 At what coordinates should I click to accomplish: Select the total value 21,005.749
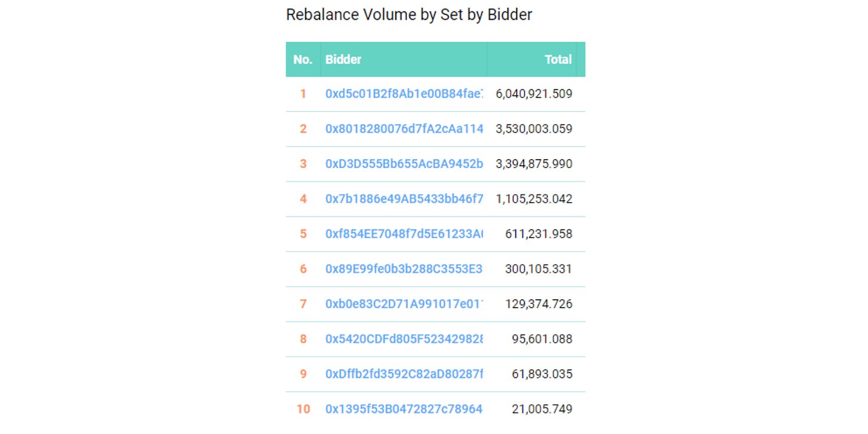coord(542,410)
